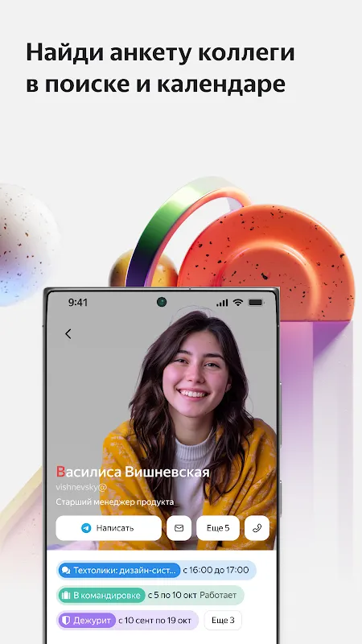Viewport: 362px width, 644px height.
Task: Expand contacts with Еще 5 button
Action: click(217, 528)
